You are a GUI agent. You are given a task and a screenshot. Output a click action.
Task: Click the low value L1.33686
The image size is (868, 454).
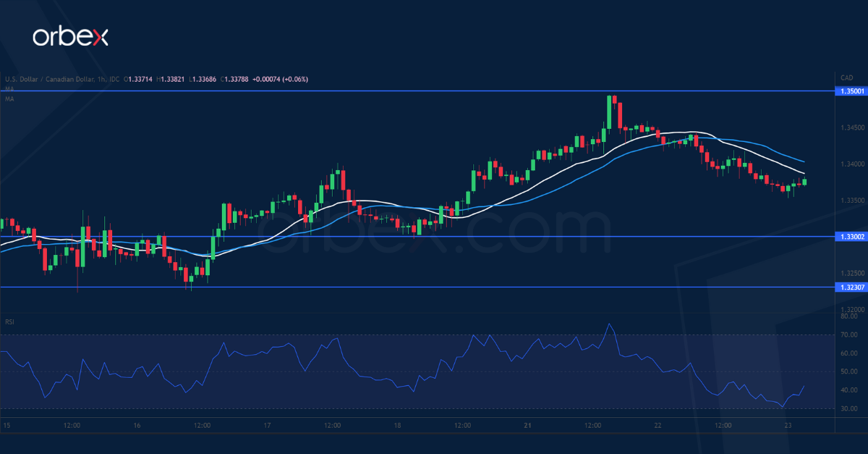coord(203,80)
